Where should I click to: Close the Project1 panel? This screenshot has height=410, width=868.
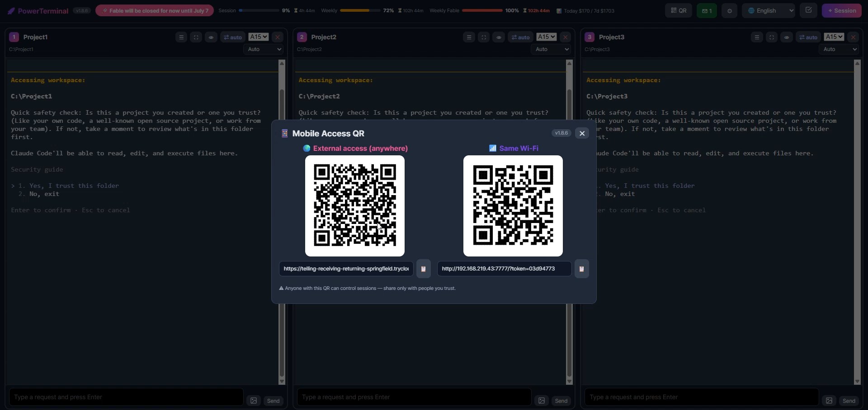coord(278,37)
